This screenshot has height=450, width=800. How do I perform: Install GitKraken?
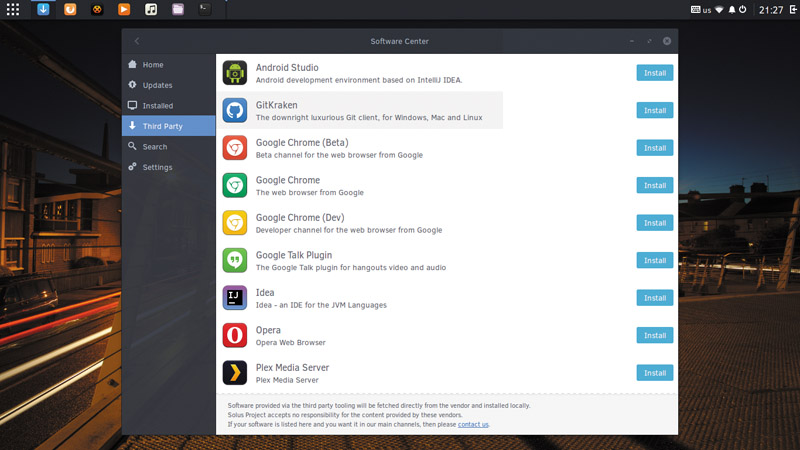click(655, 110)
